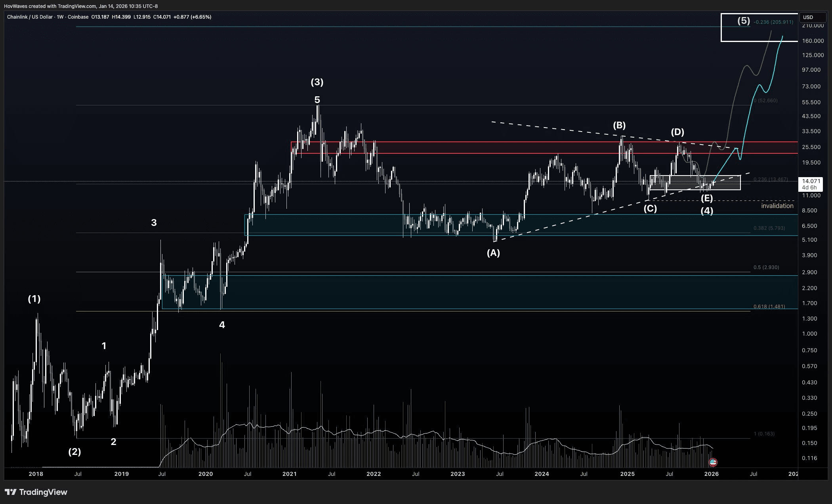Select the wave (3) label at peak
Image resolution: width=832 pixels, height=504 pixels.
pos(317,82)
